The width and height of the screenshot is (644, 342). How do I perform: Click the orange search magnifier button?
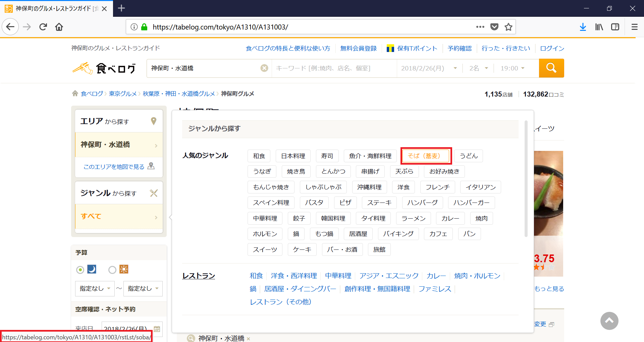pyautogui.click(x=551, y=68)
